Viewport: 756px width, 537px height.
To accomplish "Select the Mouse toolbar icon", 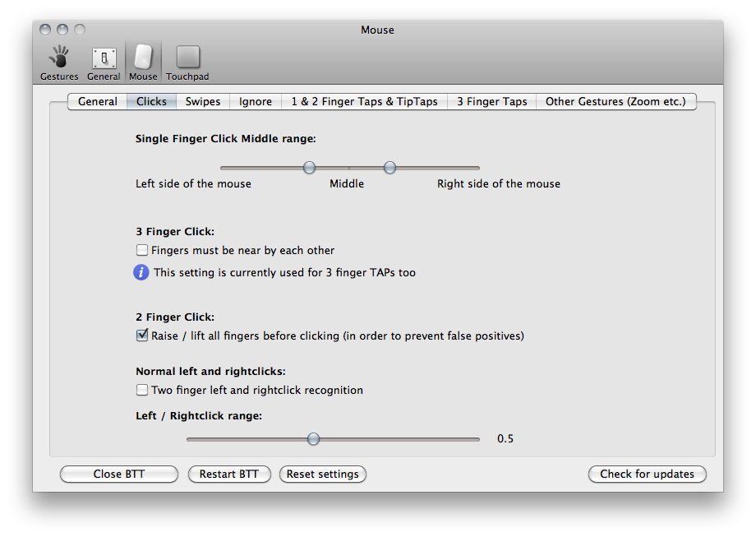I will [143, 62].
